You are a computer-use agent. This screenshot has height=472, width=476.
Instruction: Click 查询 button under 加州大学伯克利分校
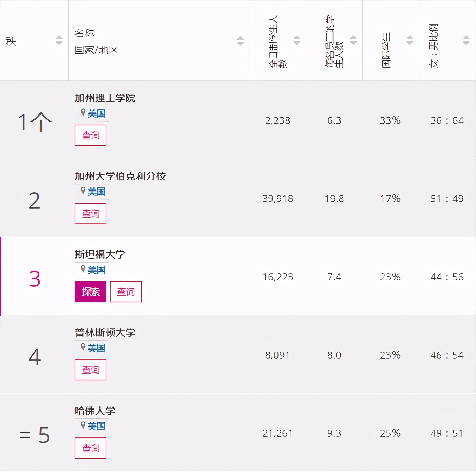(91, 213)
